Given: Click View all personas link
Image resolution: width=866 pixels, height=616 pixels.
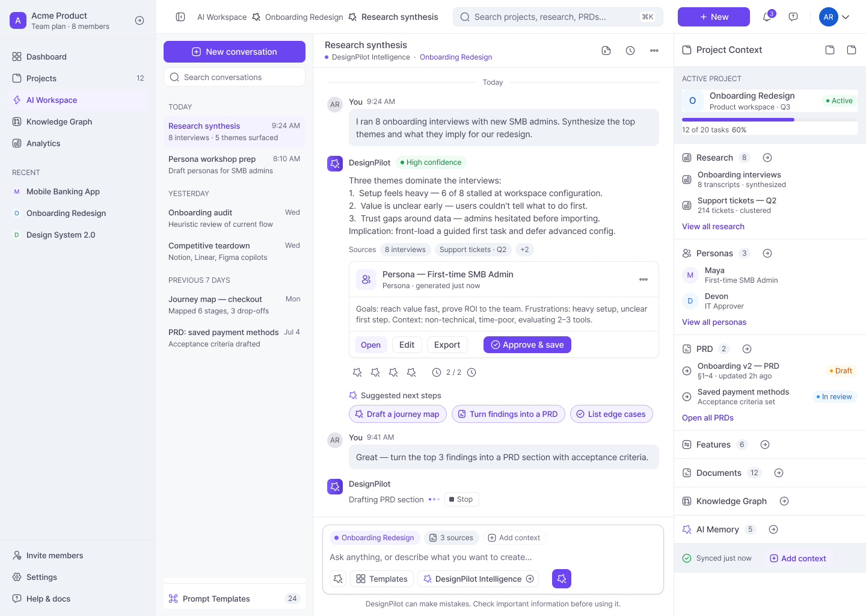Looking at the screenshot, I should pyautogui.click(x=714, y=322).
